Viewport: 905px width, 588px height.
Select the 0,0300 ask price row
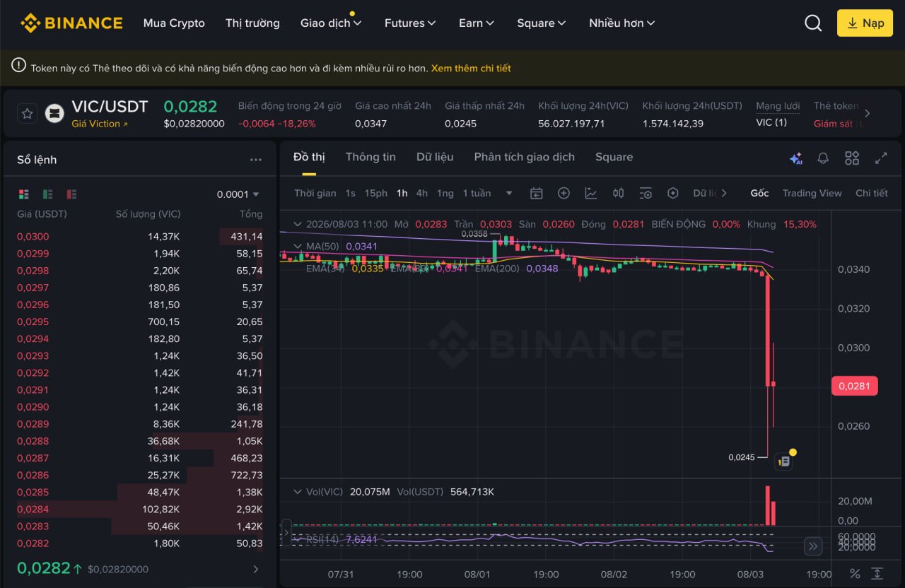point(140,237)
